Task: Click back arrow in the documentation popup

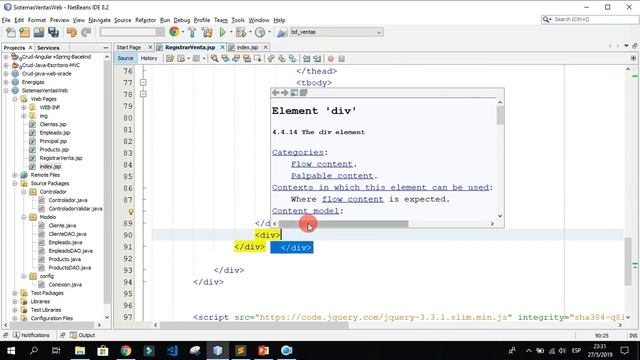Action: click(276, 93)
